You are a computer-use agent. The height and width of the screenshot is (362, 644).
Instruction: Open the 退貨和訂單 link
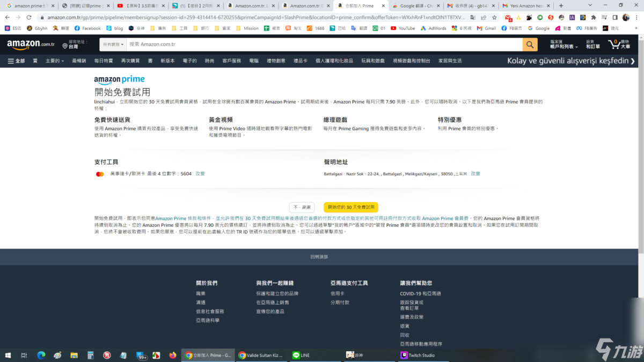pyautogui.click(x=592, y=45)
